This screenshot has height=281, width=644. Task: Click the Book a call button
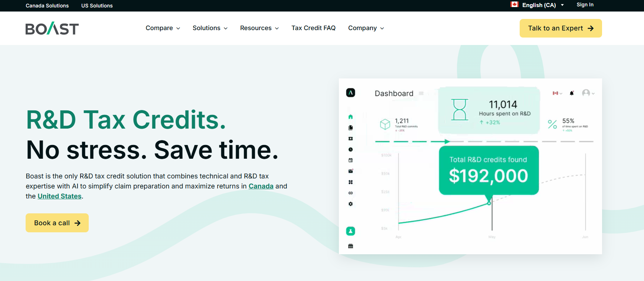(x=57, y=223)
